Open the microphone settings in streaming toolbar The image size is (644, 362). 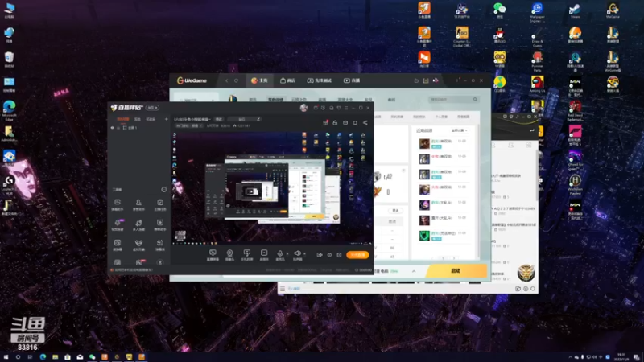point(279,253)
